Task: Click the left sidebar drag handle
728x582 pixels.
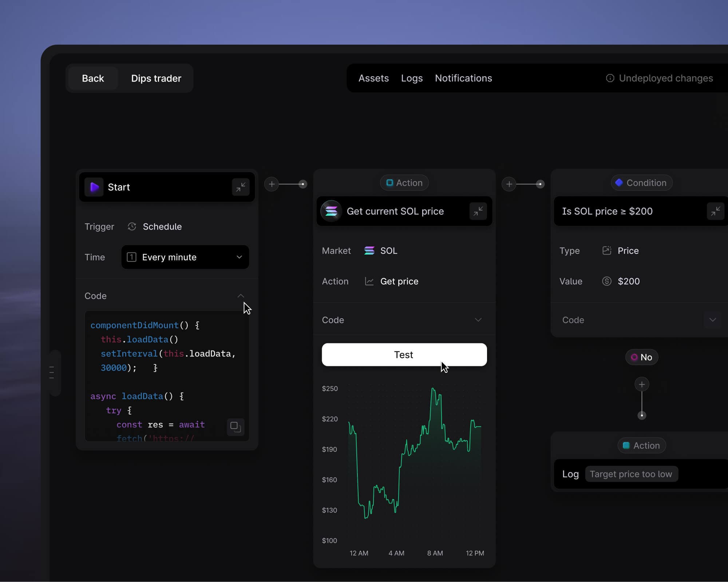Action: (x=52, y=372)
